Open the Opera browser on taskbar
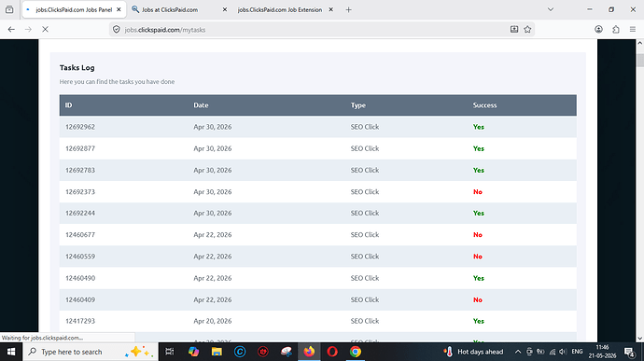This screenshot has height=361, width=644. click(x=332, y=352)
